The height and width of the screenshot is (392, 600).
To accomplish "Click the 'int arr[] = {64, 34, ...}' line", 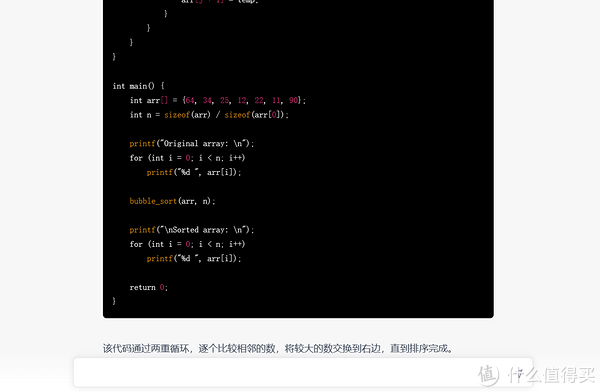I will [218, 100].
